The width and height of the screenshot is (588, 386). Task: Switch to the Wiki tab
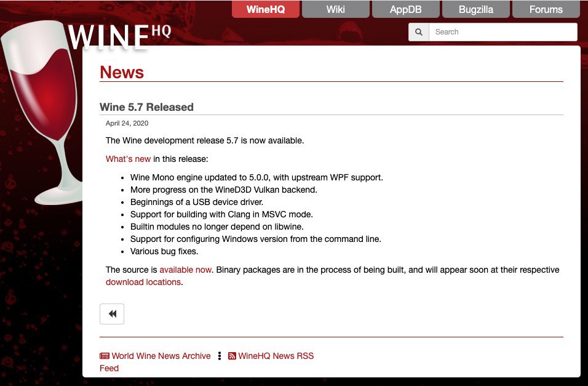tap(336, 9)
